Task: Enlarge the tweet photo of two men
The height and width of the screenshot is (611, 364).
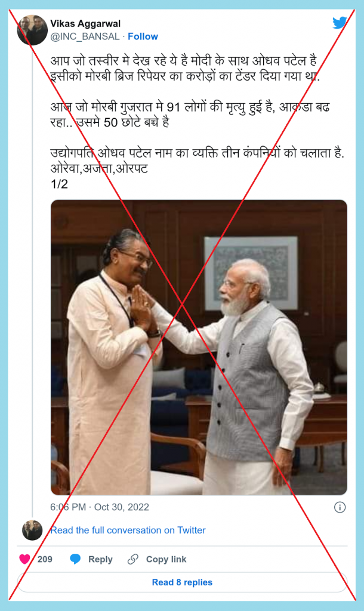Action: click(199, 348)
